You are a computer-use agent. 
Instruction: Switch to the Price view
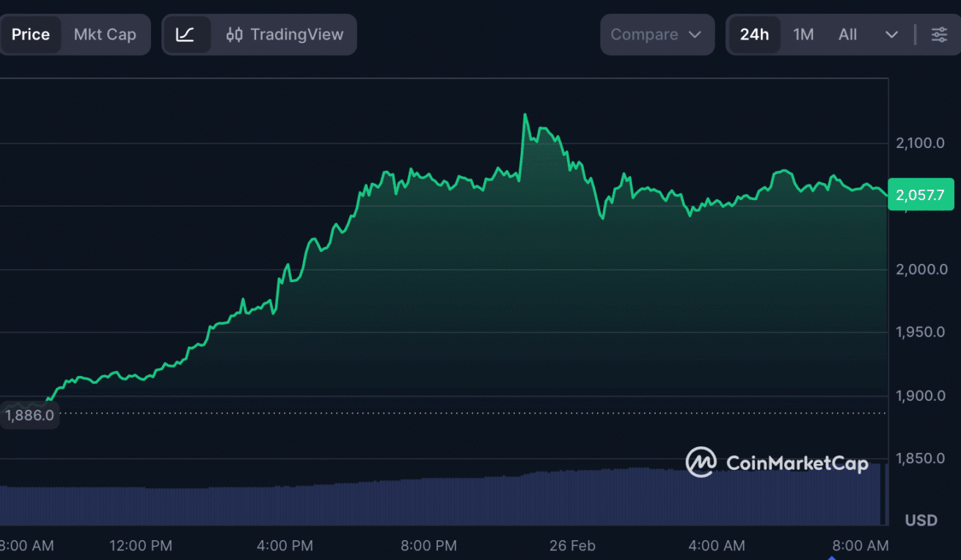coord(31,34)
